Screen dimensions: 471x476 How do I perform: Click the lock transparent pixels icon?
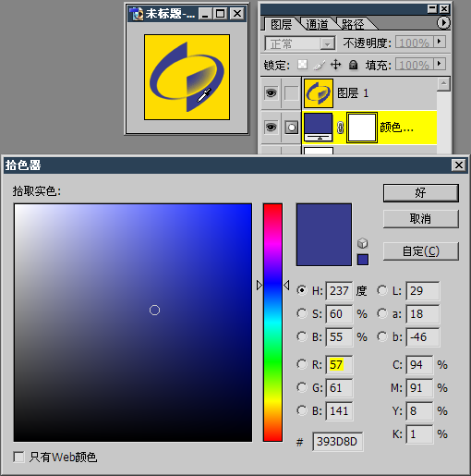click(x=302, y=65)
